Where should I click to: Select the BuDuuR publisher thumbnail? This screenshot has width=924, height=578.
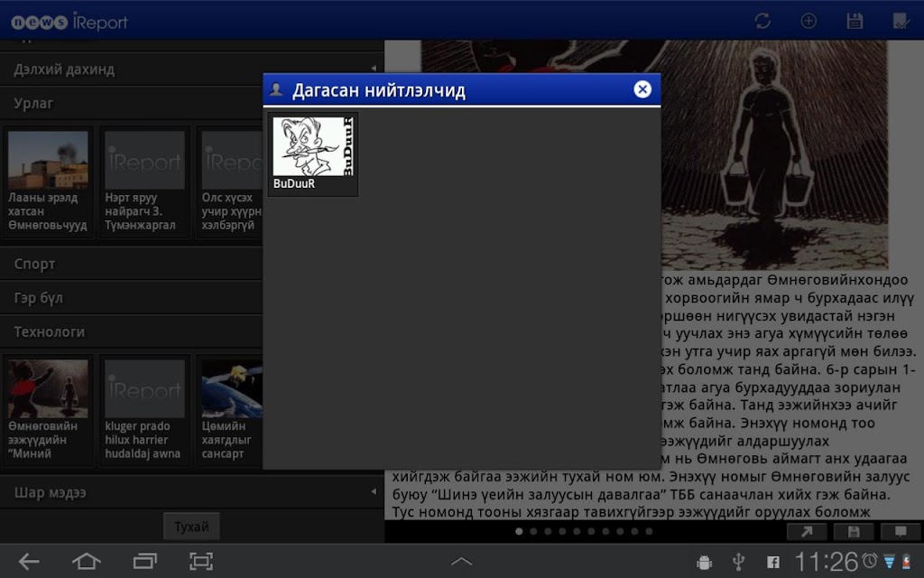pyautogui.click(x=313, y=146)
